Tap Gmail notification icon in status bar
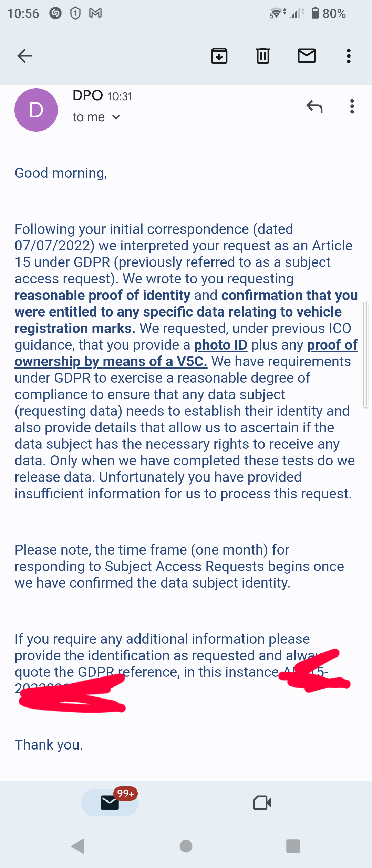The width and height of the screenshot is (372, 868). coord(95,13)
